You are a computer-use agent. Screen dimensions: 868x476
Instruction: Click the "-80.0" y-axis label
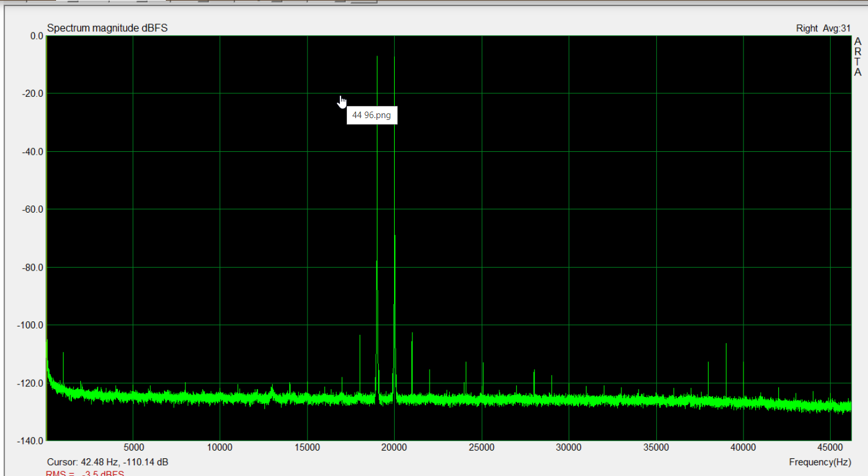(32, 267)
